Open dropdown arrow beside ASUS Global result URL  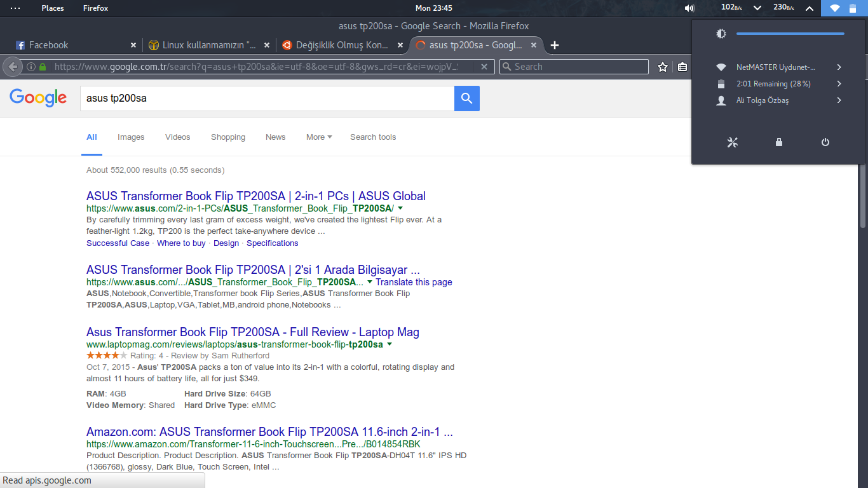click(x=400, y=208)
